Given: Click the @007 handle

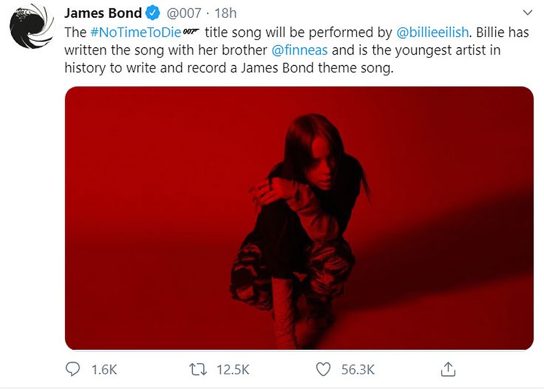Looking at the screenshot, I should tap(184, 13).
